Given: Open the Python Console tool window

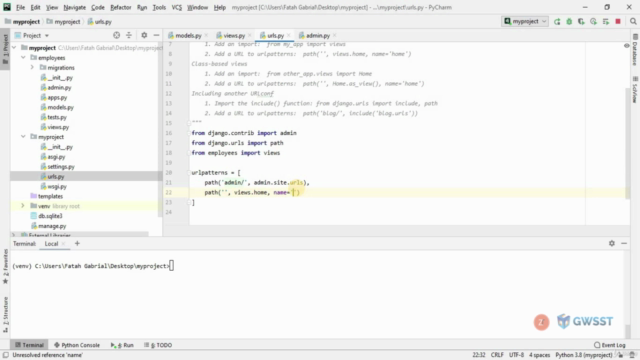Looking at the screenshot, I should pos(77,345).
